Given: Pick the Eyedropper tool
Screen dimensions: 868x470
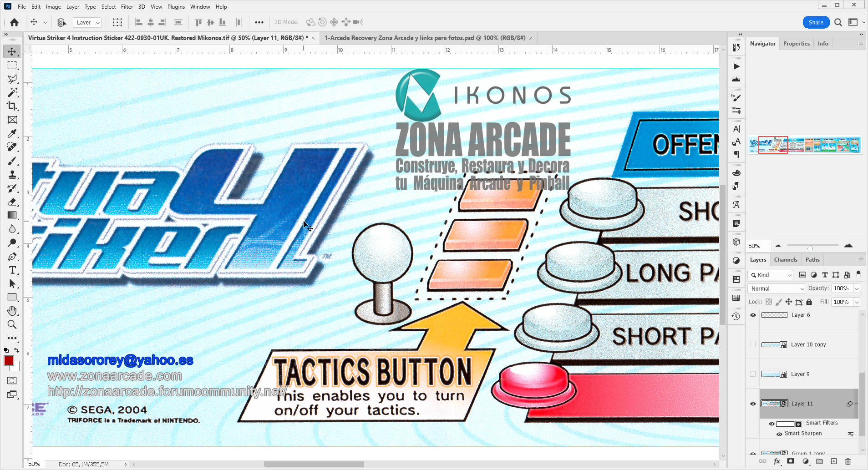Looking at the screenshot, I should click(x=12, y=133).
